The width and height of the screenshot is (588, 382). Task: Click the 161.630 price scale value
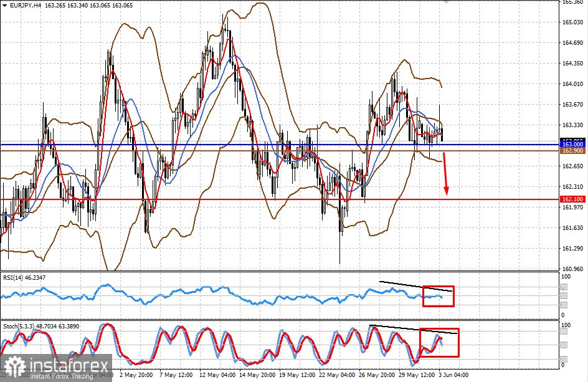pos(572,228)
